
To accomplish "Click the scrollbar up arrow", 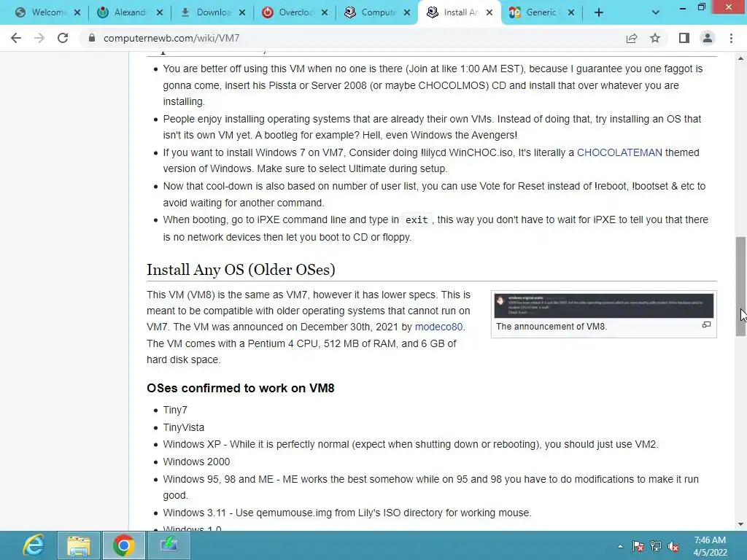I will click(740, 58).
